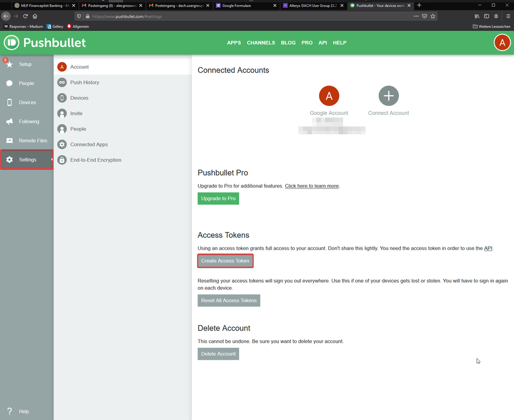Open a new browser tab
Viewport: 514px width, 420px height.
[x=419, y=5]
